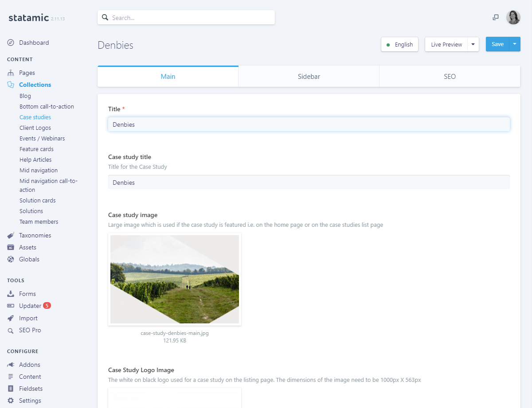
Task: Click into the Case study title field
Action: pyautogui.click(x=309, y=183)
